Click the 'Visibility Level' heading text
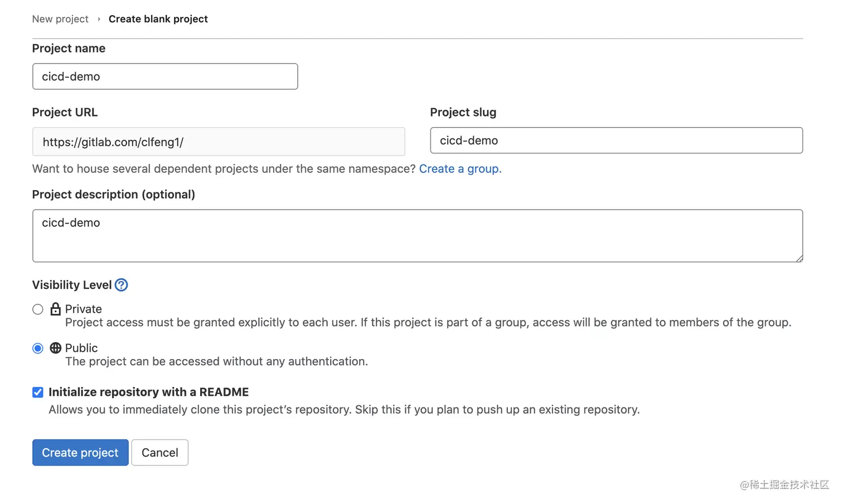843x504 pixels. pyautogui.click(x=72, y=285)
